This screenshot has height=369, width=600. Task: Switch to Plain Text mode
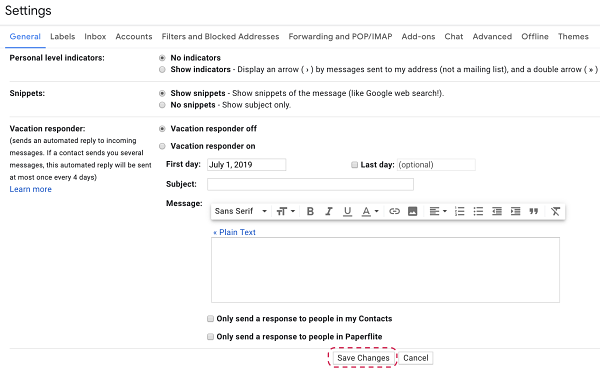(234, 232)
